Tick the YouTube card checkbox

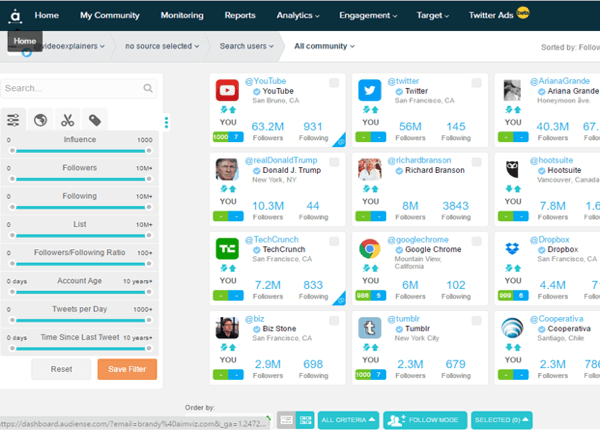click(x=334, y=83)
